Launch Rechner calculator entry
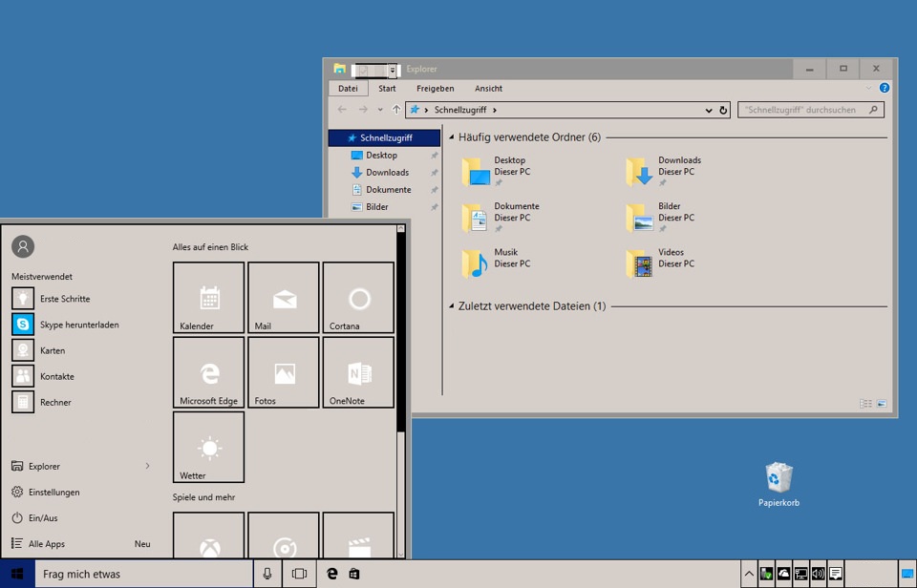Viewport: 917px width, 588px height. (x=41, y=402)
